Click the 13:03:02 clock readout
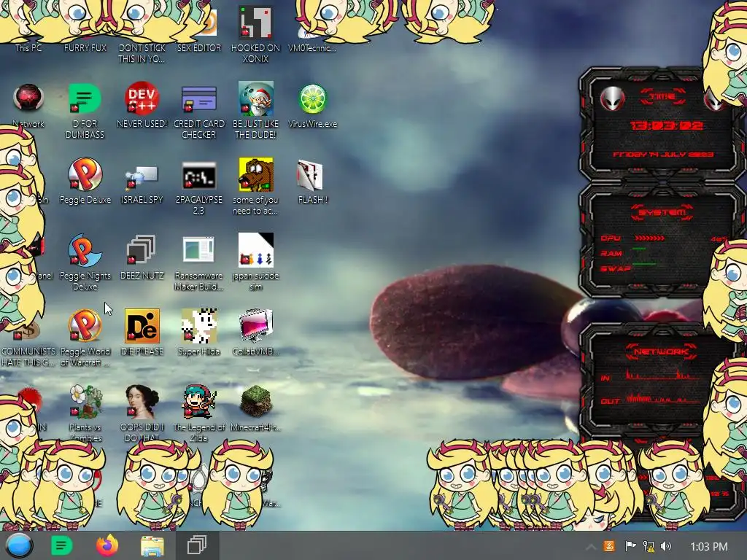 click(x=667, y=125)
